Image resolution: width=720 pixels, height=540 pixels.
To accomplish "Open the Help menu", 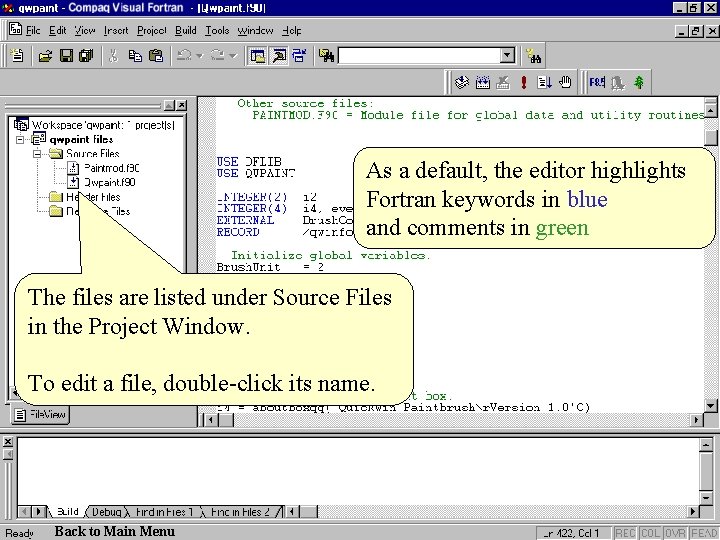I will click(x=292, y=31).
